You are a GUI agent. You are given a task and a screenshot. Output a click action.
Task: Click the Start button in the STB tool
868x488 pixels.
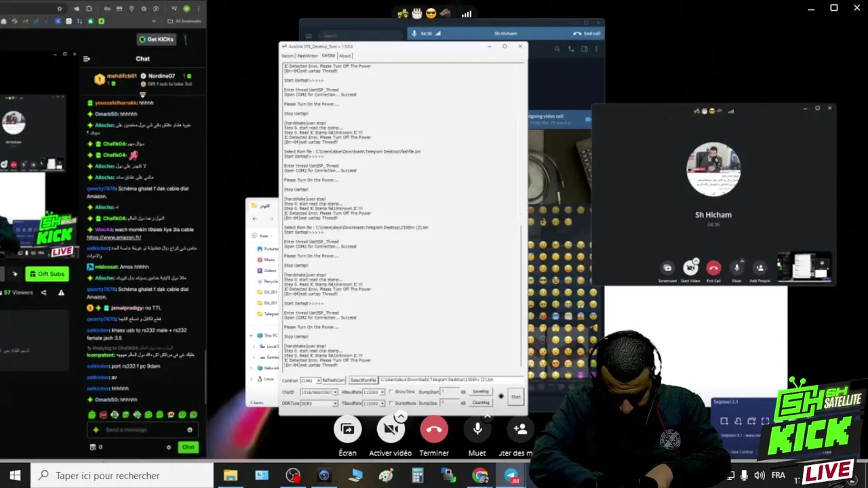click(516, 397)
